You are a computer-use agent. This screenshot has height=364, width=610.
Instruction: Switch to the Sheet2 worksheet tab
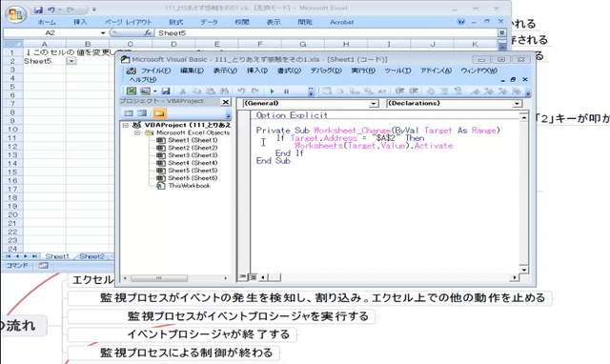click(x=91, y=256)
